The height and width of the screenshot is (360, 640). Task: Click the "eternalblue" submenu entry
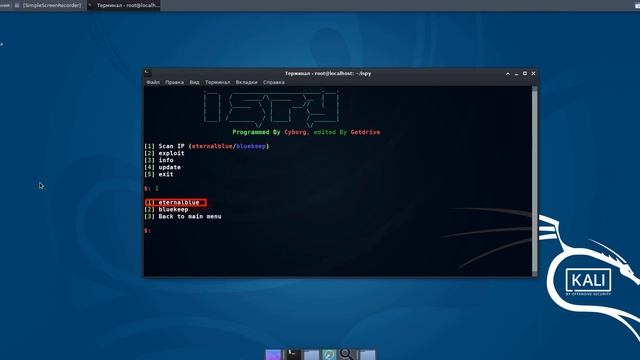point(176,202)
